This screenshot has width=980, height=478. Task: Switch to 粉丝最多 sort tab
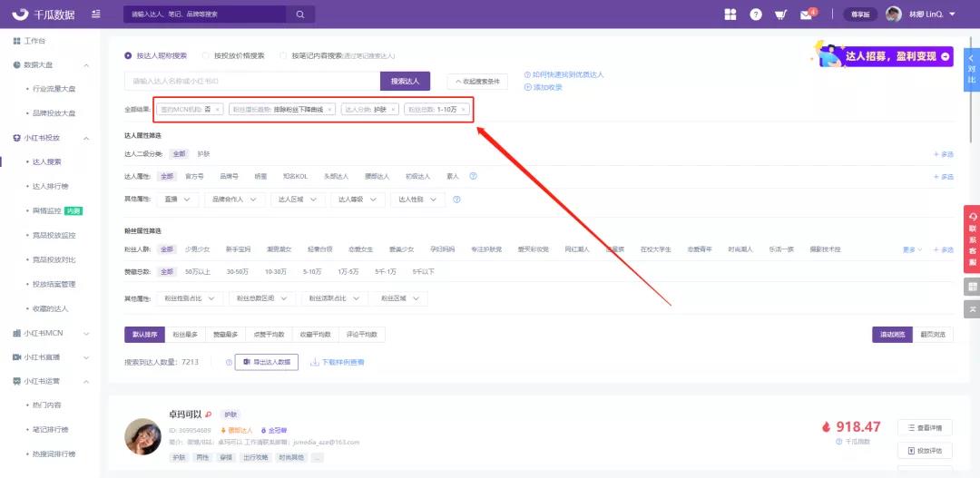click(x=185, y=335)
